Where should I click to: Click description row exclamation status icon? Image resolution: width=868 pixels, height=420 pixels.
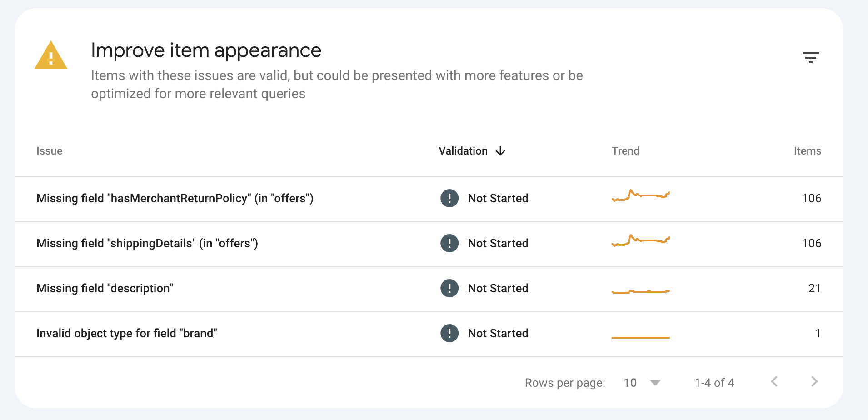coord(449,288)
